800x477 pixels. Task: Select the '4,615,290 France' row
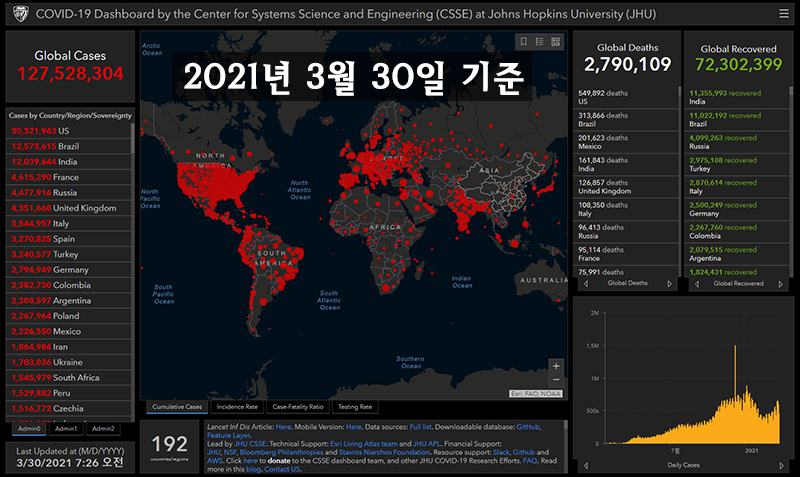69,178
